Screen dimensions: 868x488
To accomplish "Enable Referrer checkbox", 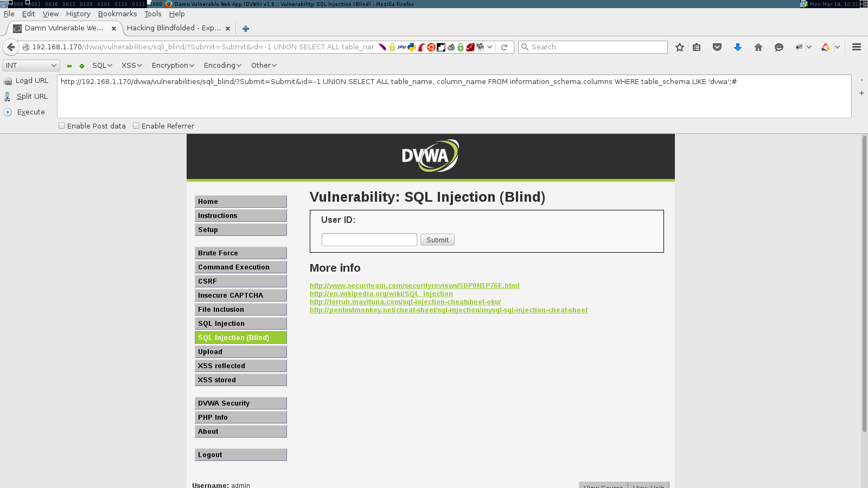I will (x=136, y=126).
